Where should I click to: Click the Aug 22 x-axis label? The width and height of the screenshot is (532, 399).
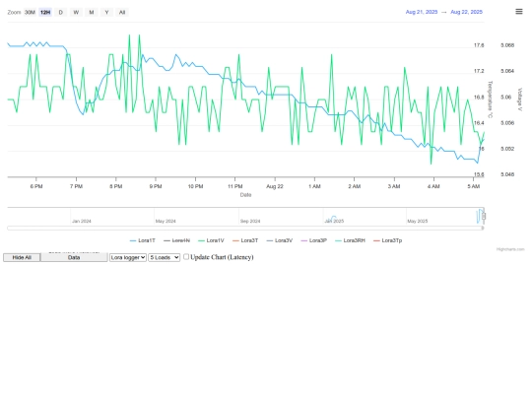[x=275, y=186]
